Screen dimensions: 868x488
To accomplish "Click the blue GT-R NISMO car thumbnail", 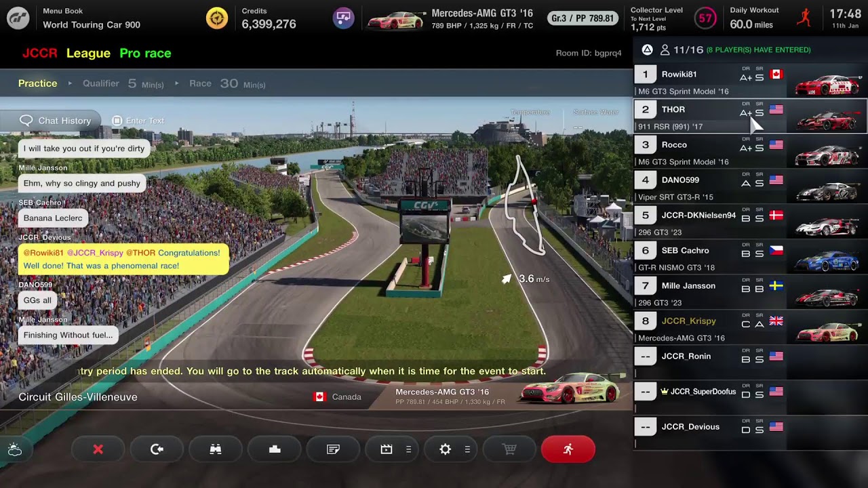I will coord(827,260).
